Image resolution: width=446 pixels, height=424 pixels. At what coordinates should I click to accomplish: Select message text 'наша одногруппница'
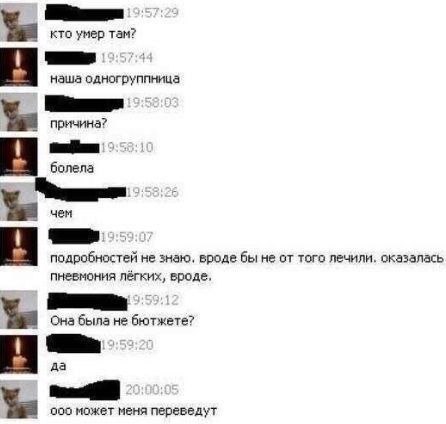pyautogui.click(x=115, y=79)
